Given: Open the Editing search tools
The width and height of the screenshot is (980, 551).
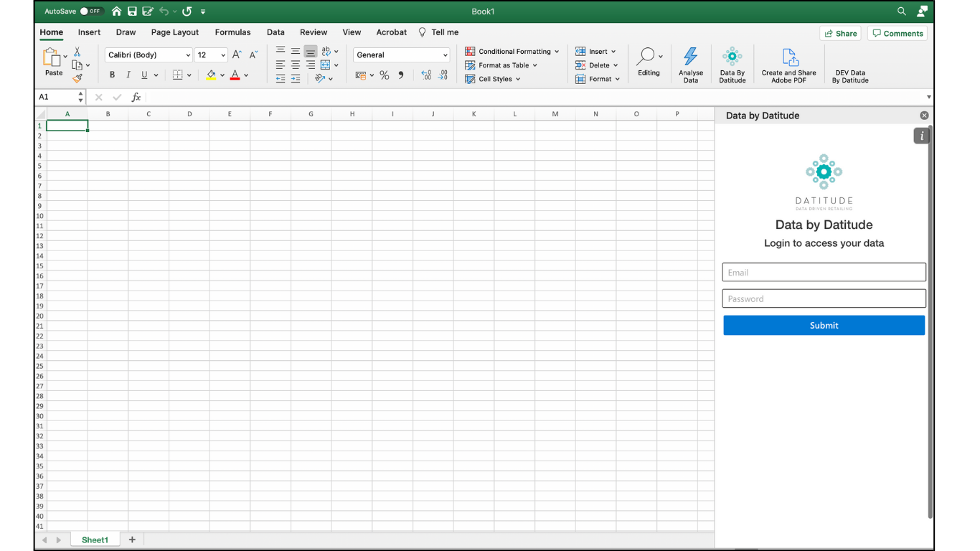Looking at the screenshot, I should point(649,62).
